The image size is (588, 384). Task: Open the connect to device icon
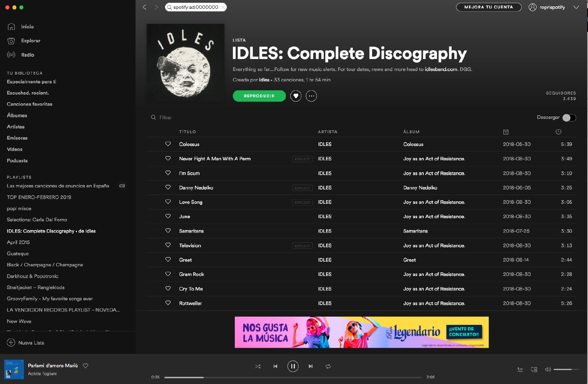point(534,370)
